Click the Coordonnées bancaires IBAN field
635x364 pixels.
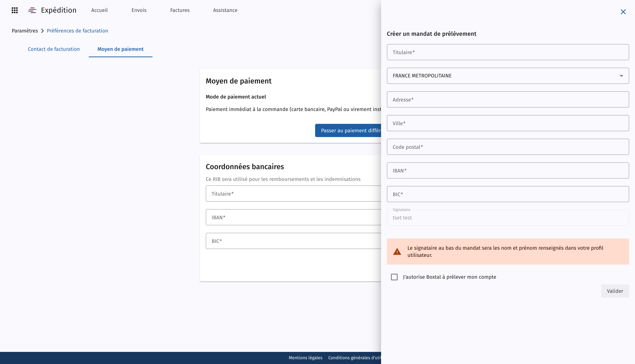pyautogui.click(x=293, y=217)
